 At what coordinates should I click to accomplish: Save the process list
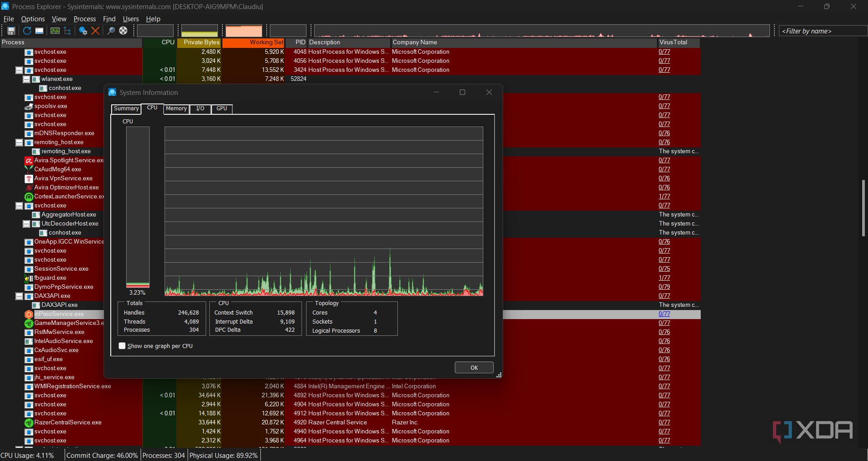[x=11, y=30]
